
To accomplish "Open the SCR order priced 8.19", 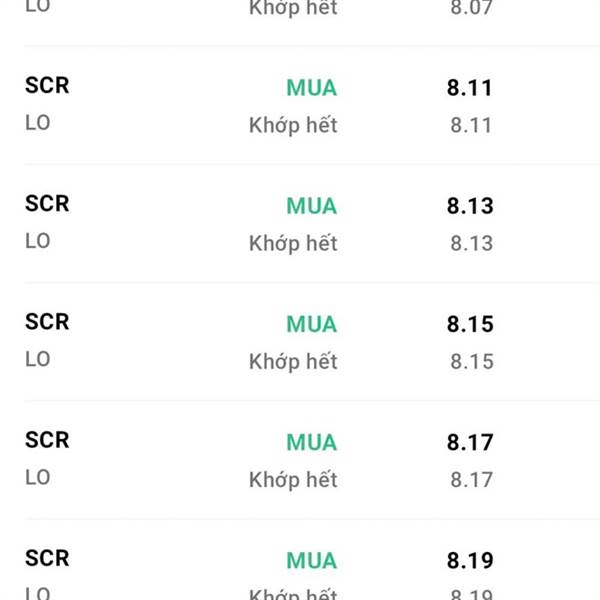I will click(x=47, y=558).
